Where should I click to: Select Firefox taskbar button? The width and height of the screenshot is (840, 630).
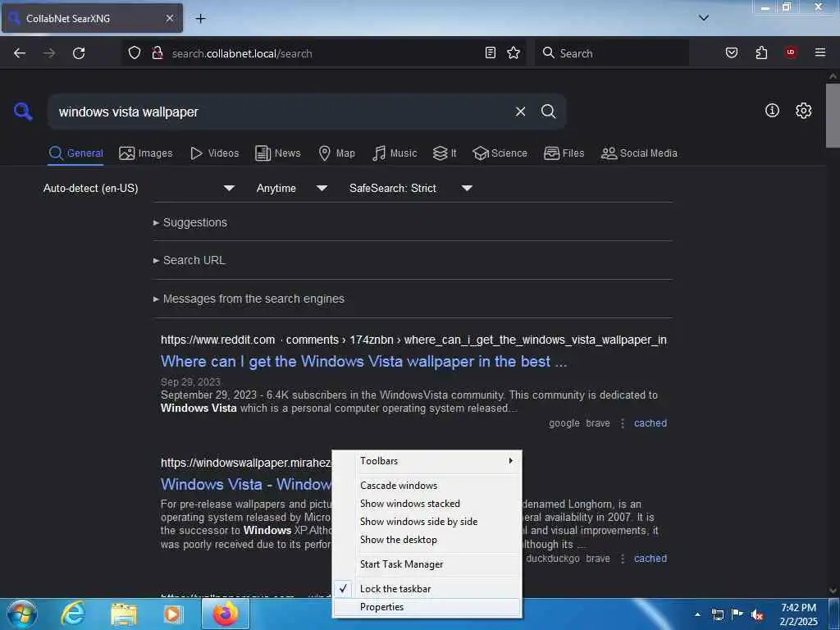[226, 614]
